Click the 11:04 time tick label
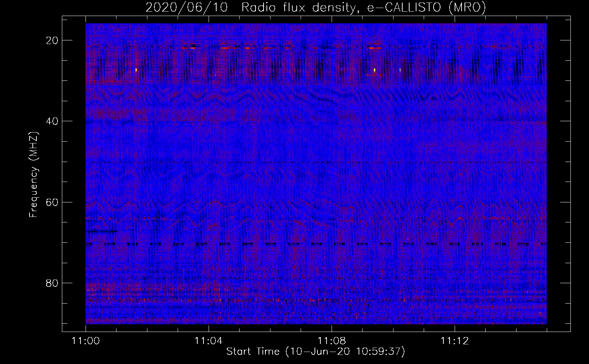 (x=209, y=341)
